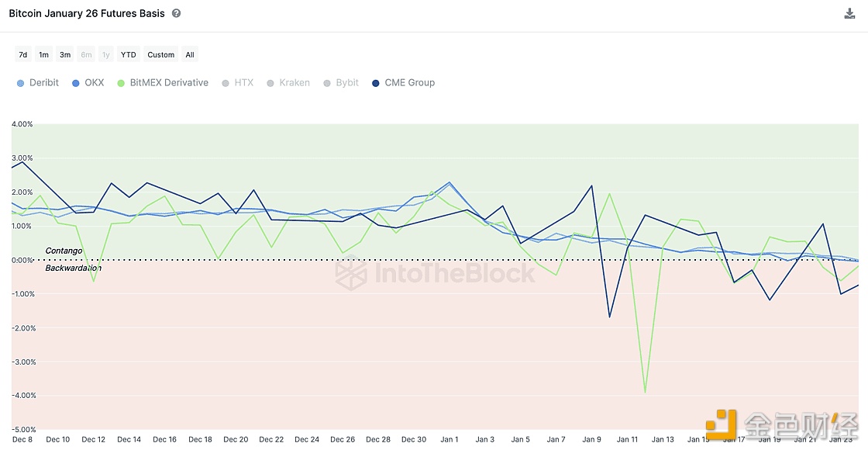Click the Deribit legend color dot
The image size is (868, 450).
pos(20,83)
